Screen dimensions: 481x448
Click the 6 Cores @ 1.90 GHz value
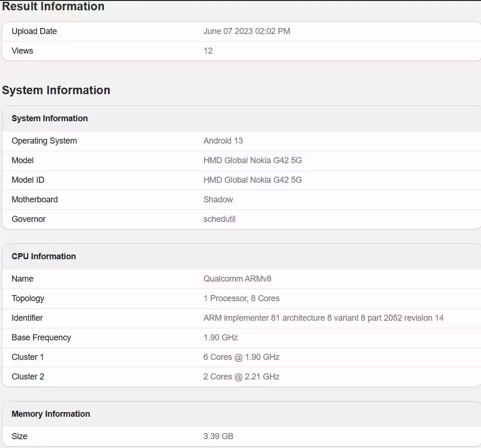point(241,358)
